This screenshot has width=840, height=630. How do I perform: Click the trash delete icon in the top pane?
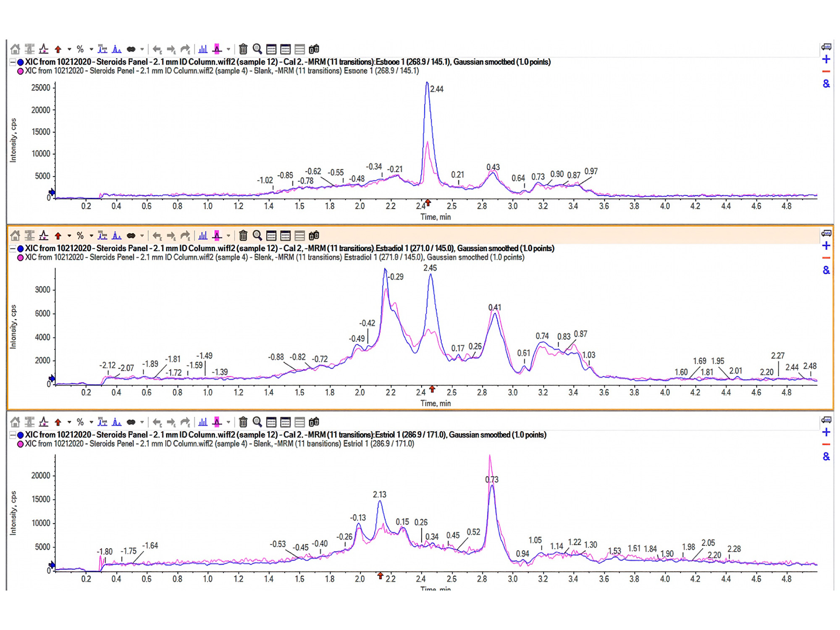[243, 49]
